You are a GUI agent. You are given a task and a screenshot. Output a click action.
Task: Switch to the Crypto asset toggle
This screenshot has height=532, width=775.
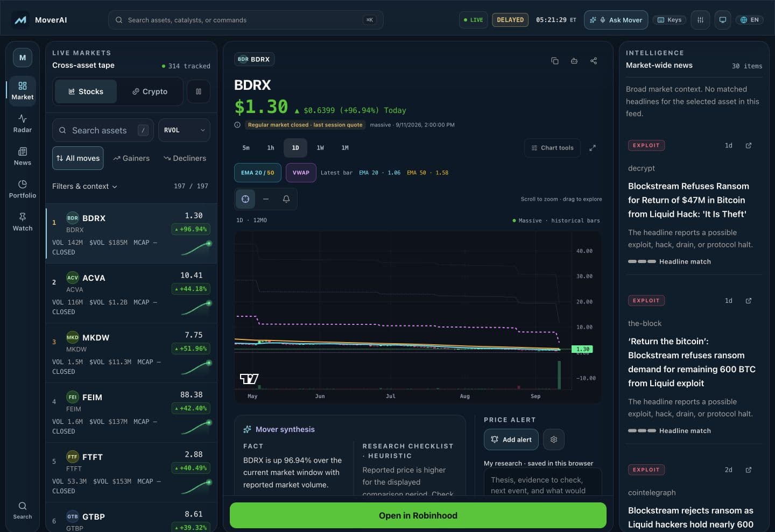tap(150, 91)
